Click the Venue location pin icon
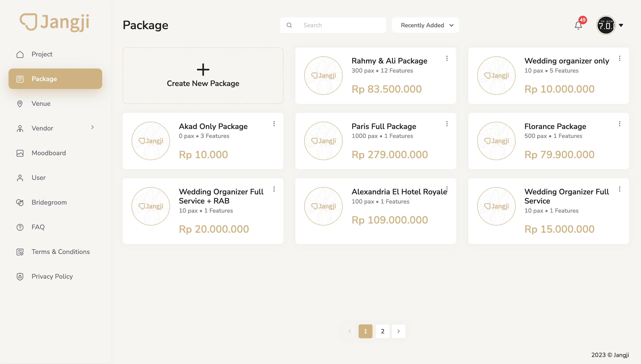Screen dimensions: 641x364 (x=20, y=103)
